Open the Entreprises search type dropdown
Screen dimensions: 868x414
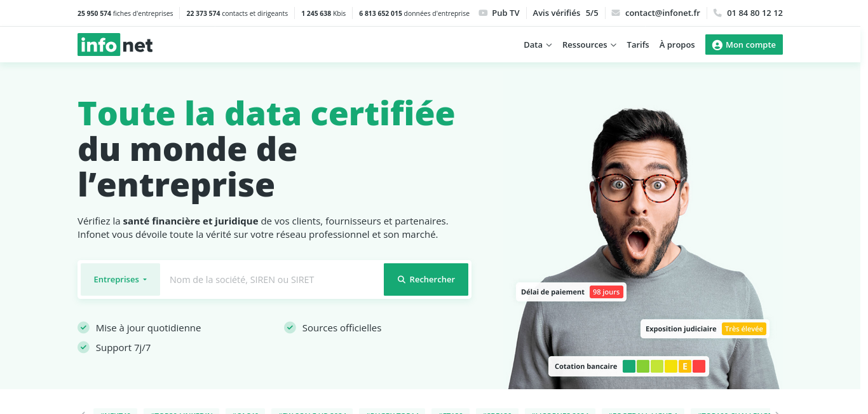click(x=120, y=280)
